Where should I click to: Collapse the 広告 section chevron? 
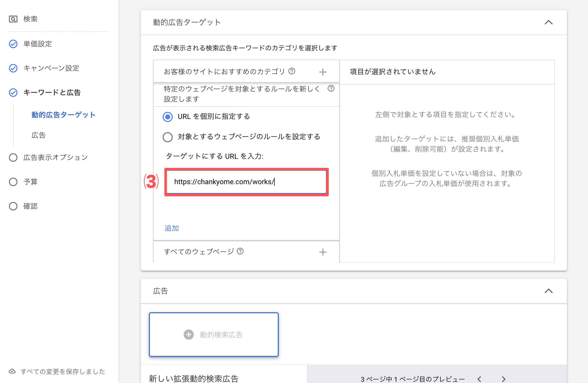coord(548,291)
